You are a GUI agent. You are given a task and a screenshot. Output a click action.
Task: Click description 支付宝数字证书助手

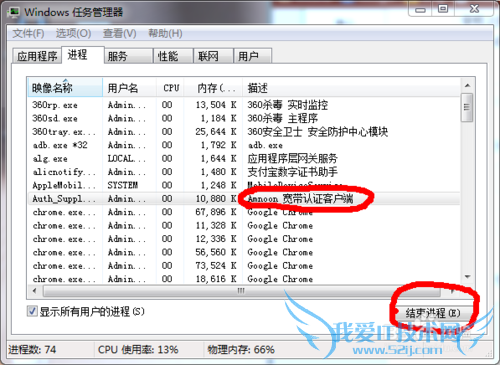click(x=292, y=172)
